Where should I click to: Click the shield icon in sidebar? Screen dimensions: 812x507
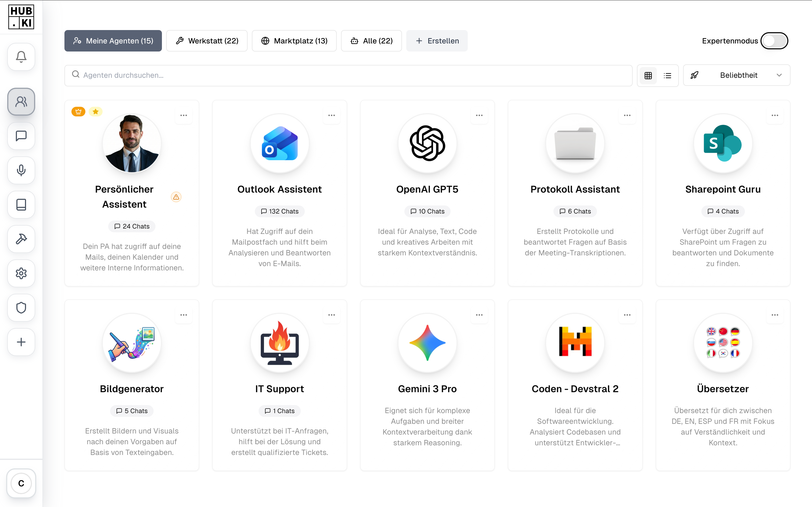tap(21, 307)
